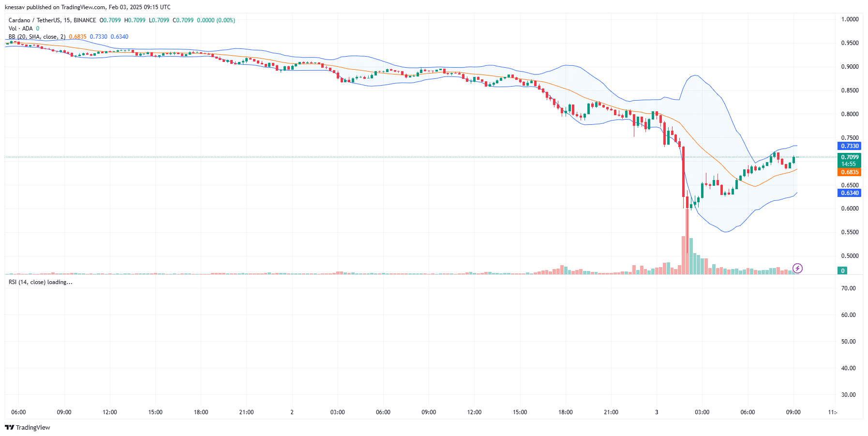Screen dimensions: 868x436
Task: Click the 0.6500 price axis label
Action: click(850, 185)
